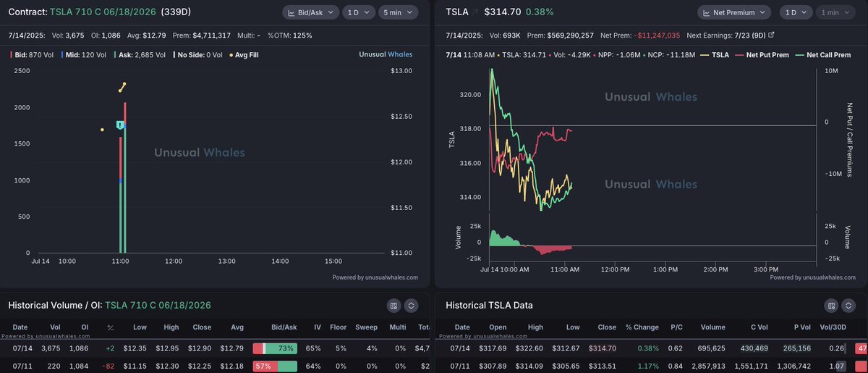Toggle the Net Call Prem legend line
The width and height of the screenshot is (868, 373).
point(822,54)
